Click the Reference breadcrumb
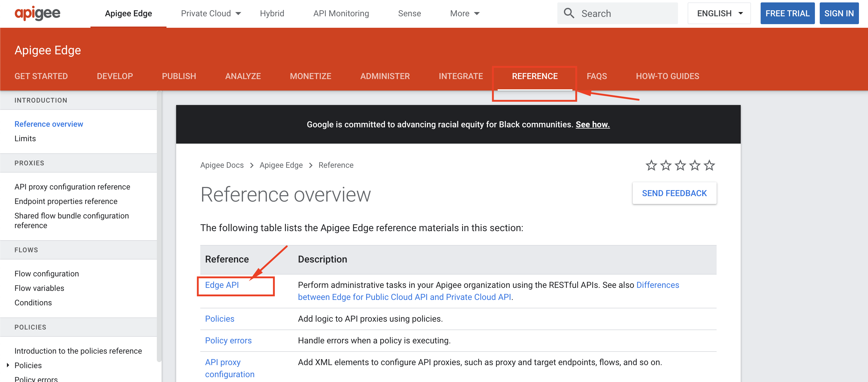 click(x=336, y=165)
